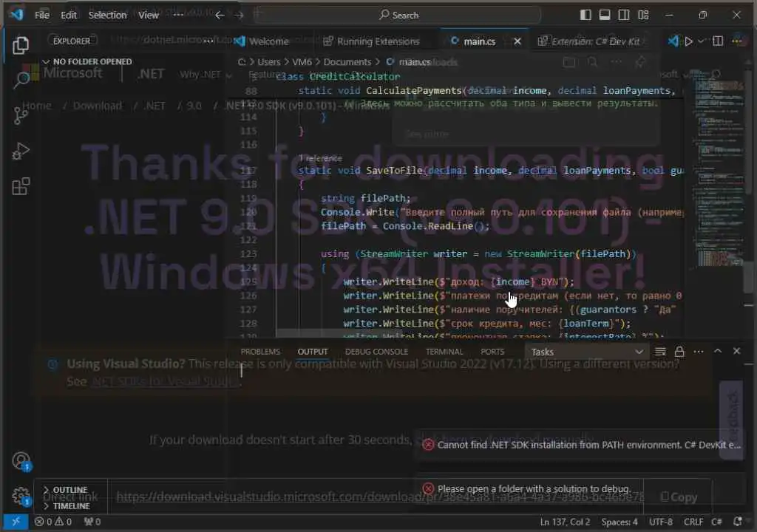Open the Explorer view in the activity bar

click(x=20, y=46)
